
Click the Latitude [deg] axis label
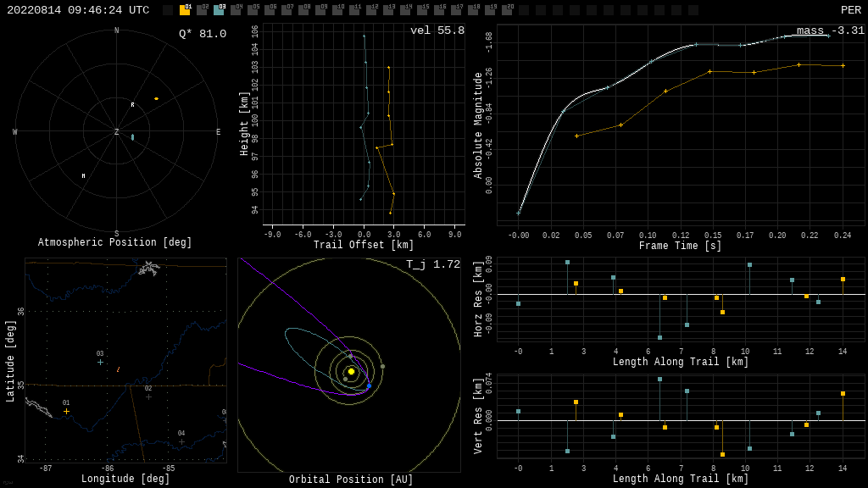coord(10,361)
